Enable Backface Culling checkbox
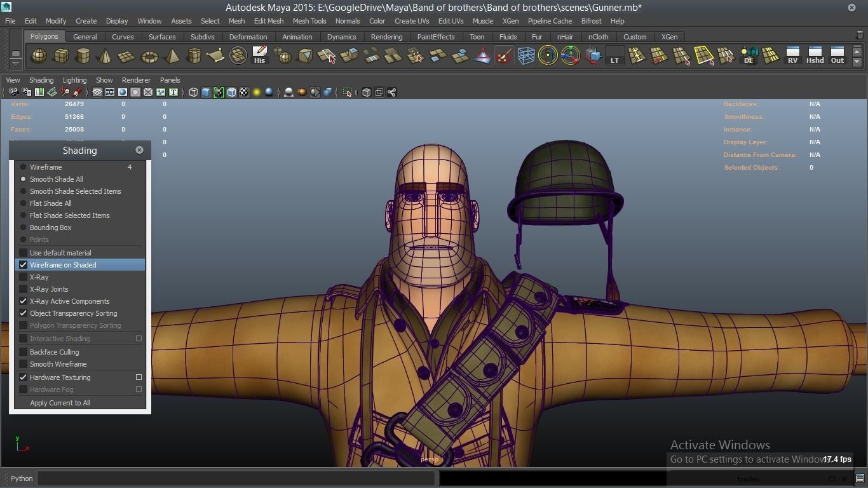Screen dimensions: 868x488 [24, 352]
